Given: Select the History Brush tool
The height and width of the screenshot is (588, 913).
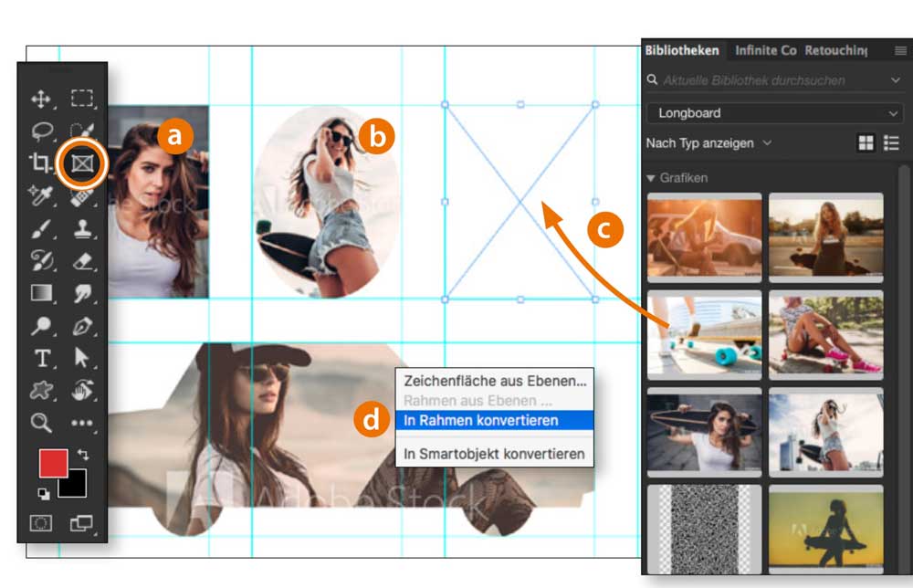Looking at the screenshot, I should (x=41, y=260).
